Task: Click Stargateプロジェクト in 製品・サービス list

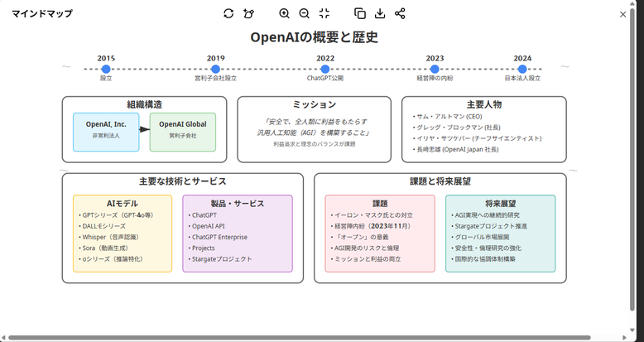Action: [220, 259]
